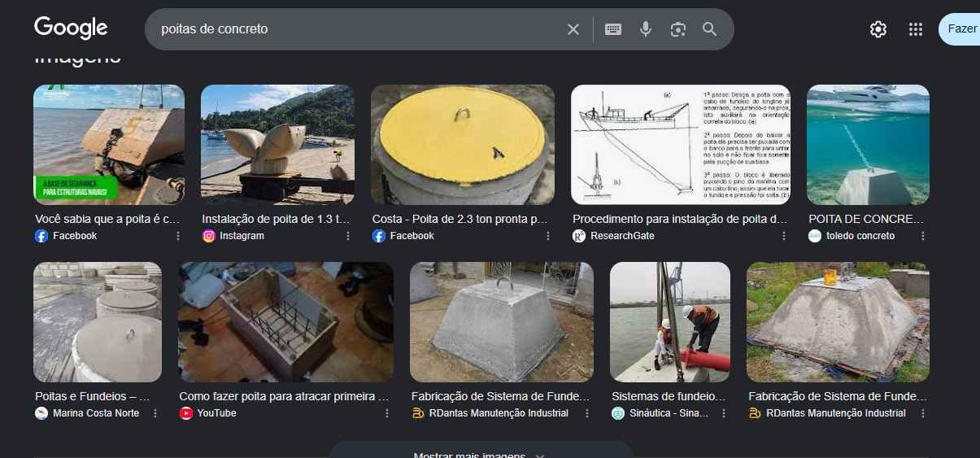Open more options for toledo concreto result

tap(923, 236)
